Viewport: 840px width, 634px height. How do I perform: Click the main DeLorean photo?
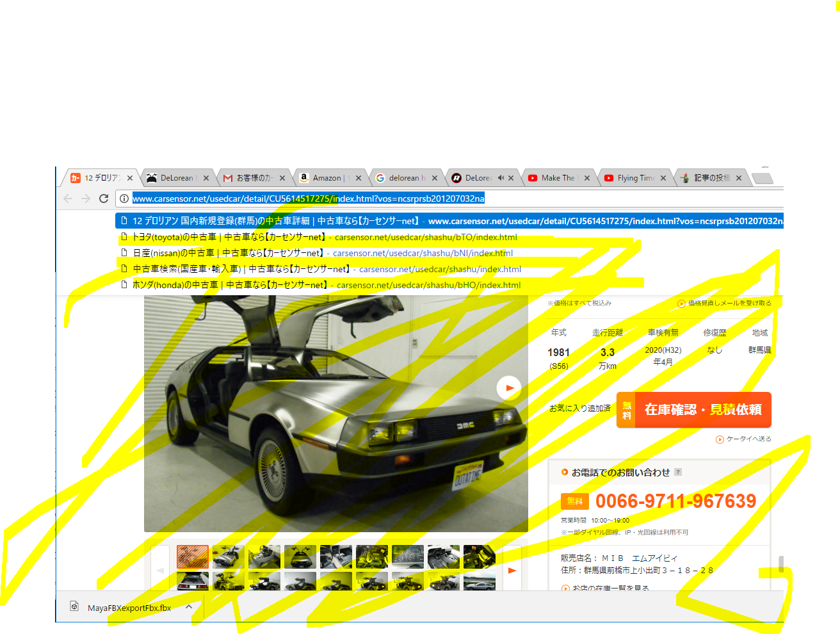[336, 413]
